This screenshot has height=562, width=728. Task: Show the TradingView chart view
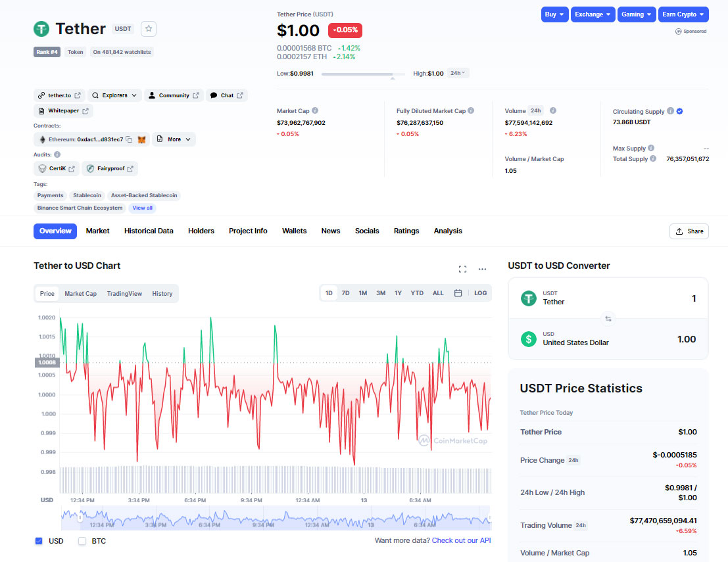(124, 294)
